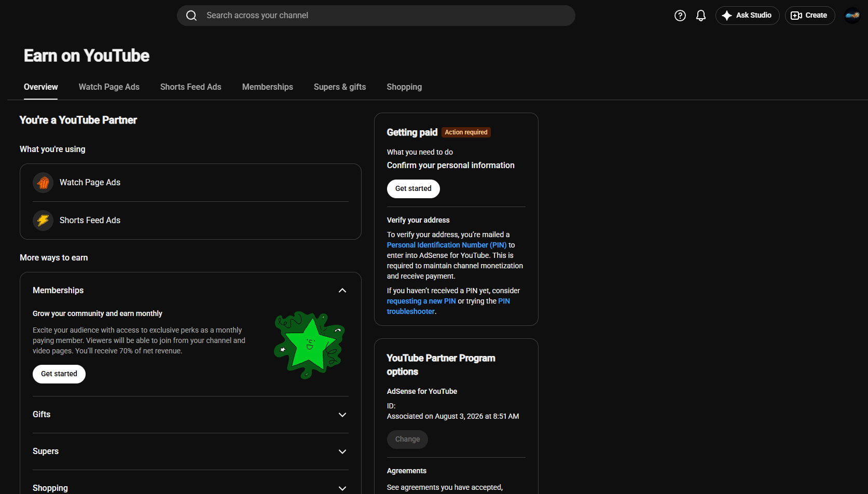The image size is (868, 494).
Task: Click the Shorts Feed Ads lightning icon
Action: 43,221
